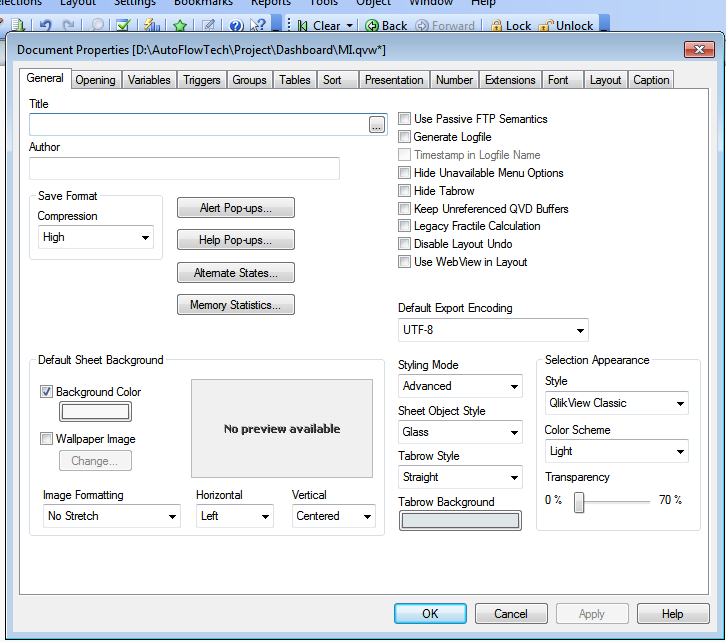Open the Triggers tab

(x=201, y=80)
